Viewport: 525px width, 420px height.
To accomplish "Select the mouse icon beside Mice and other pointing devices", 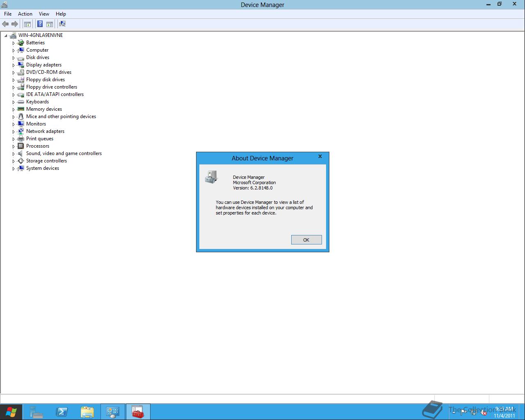I will [x=21, y=116].
